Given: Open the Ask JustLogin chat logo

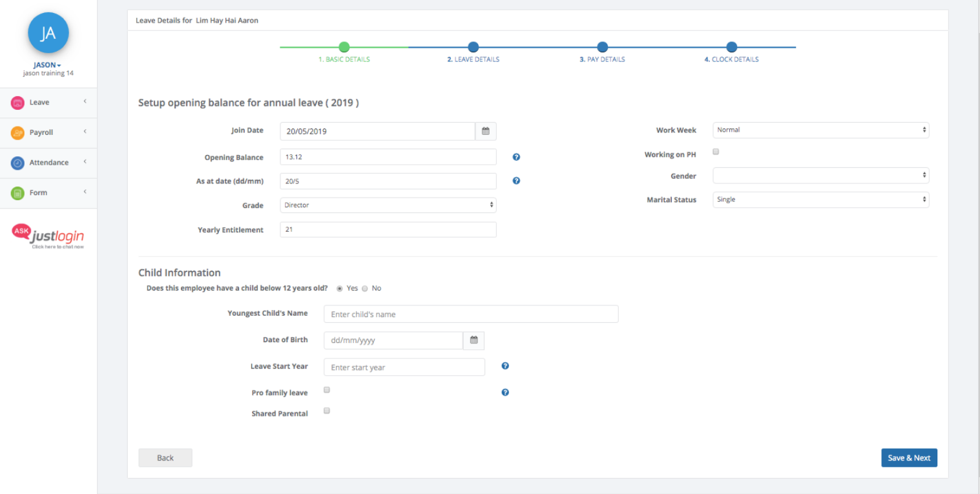Looking at the screenshot, I should tap(48, 236).
